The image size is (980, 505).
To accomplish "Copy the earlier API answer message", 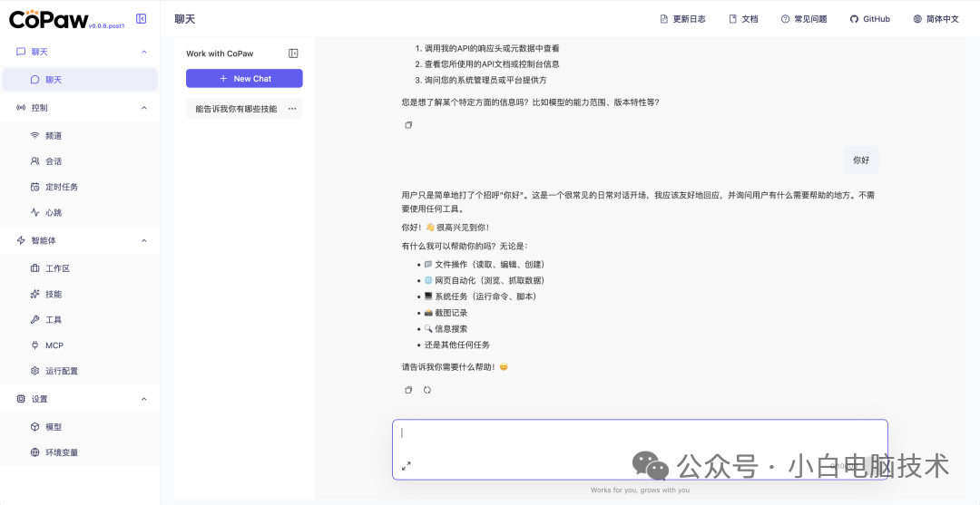I will pos(408,125).
